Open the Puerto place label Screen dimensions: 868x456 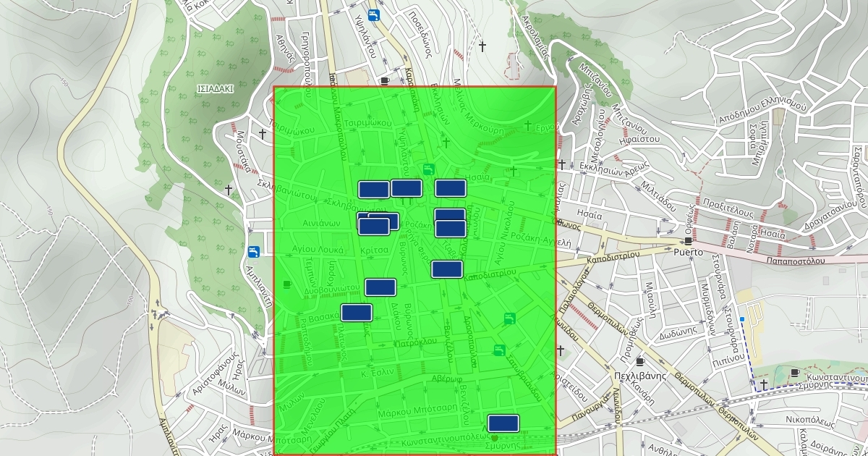coord(688,253)
